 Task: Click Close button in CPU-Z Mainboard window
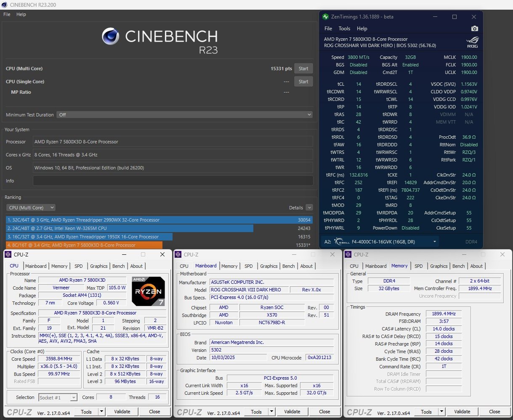324,412
